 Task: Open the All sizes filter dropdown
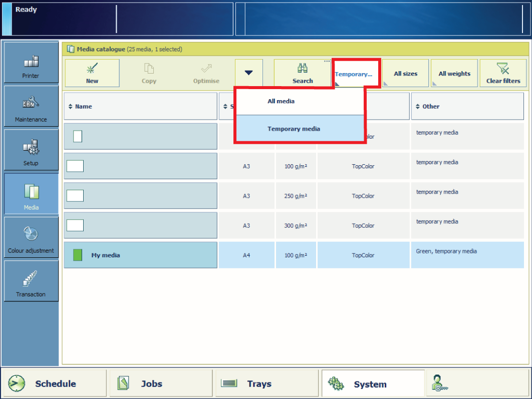[405, 74]
